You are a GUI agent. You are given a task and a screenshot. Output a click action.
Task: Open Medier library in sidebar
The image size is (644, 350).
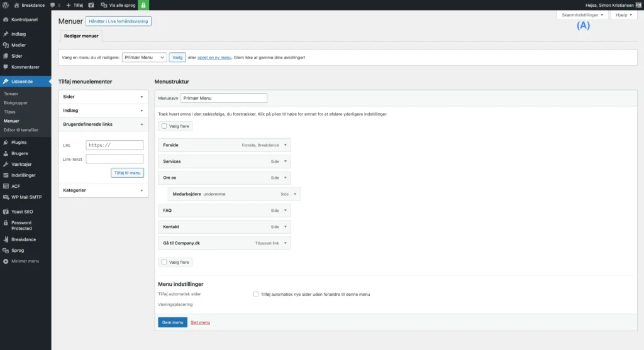[x=19, y=45]
